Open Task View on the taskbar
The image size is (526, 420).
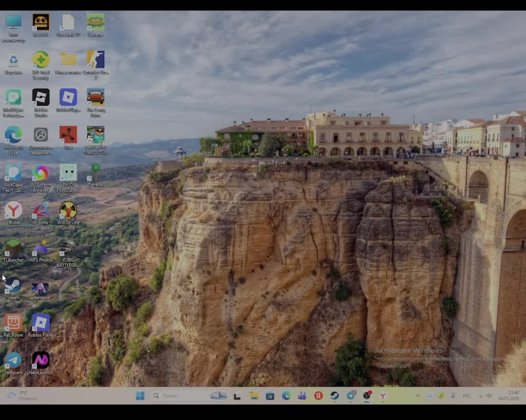click(x=237, y=396)
